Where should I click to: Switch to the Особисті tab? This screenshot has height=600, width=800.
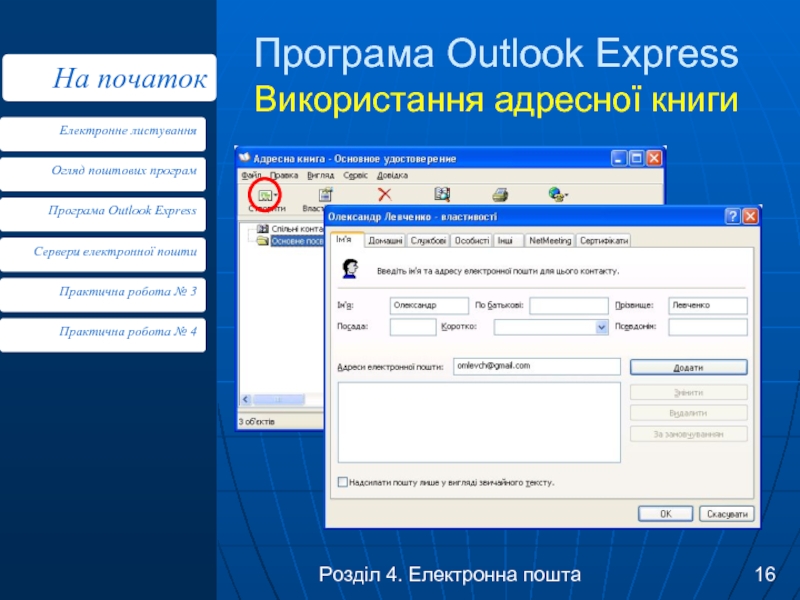[x=472, y=240]
